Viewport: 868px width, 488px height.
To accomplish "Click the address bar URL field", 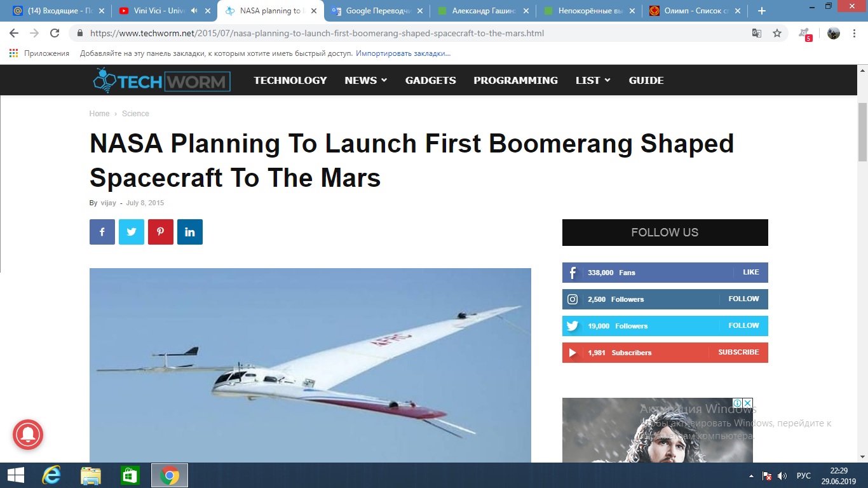I will tap(407, 33).
